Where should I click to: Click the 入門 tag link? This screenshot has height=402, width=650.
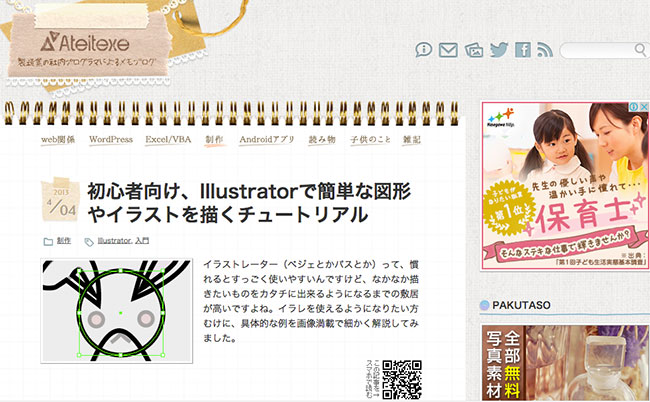(x=142, y=240)
